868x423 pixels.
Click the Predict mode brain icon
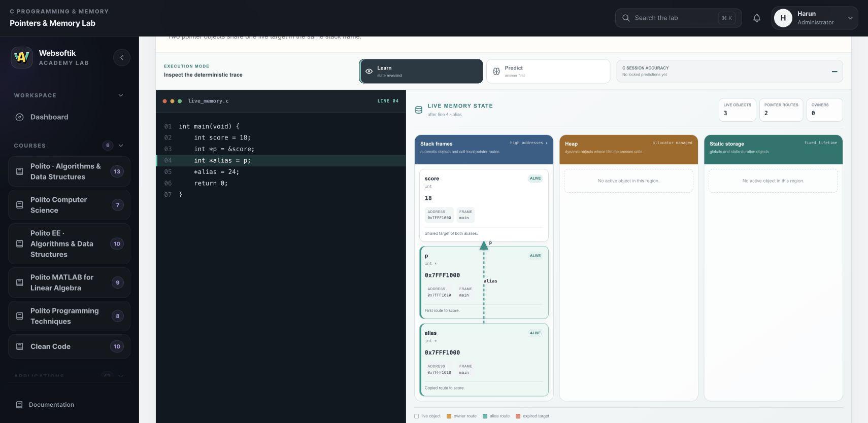[496, 72]
